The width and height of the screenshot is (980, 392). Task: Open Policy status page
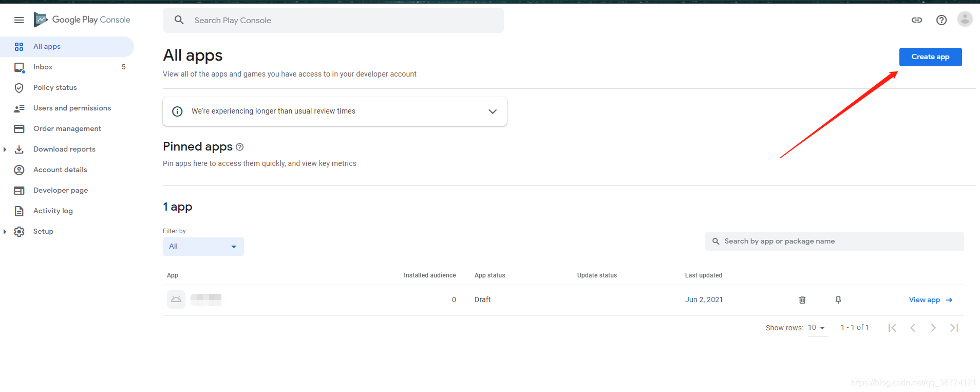coord(67,88)
